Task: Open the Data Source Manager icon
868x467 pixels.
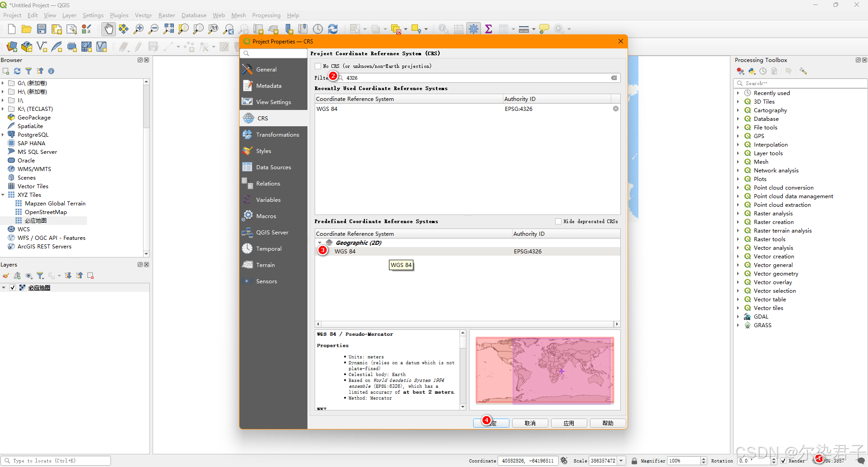Action: [x=12, y=47]
